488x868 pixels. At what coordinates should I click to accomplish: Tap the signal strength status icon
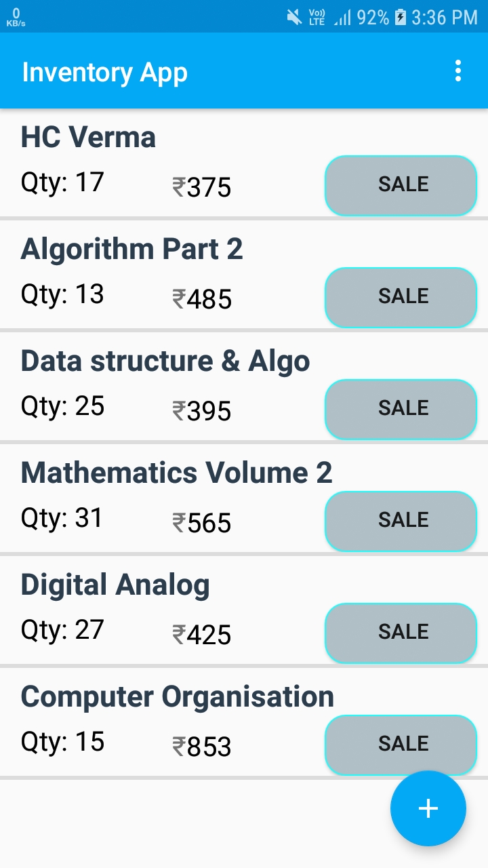(x=342, y=18)
